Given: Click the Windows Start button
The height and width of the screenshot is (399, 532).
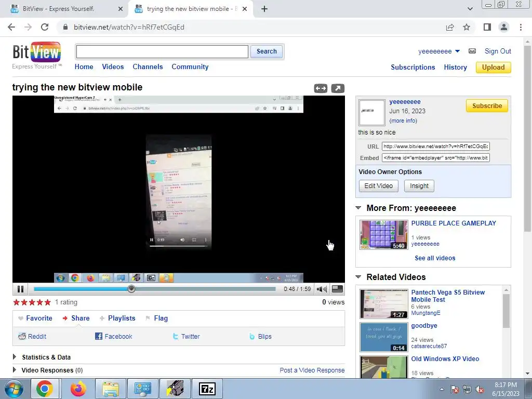Looking at the screenshot, I should pos(14,389).
